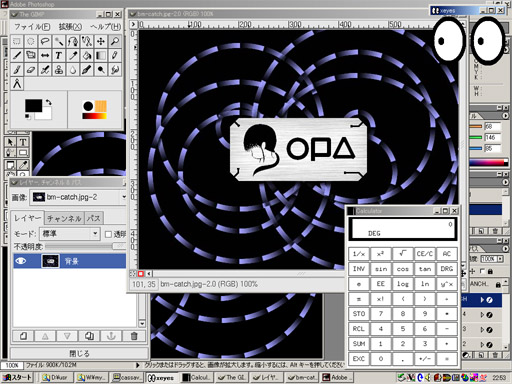The image size is (512, 384).
Task: Select the Magnify zoom tool
Action: click(115, 41)
